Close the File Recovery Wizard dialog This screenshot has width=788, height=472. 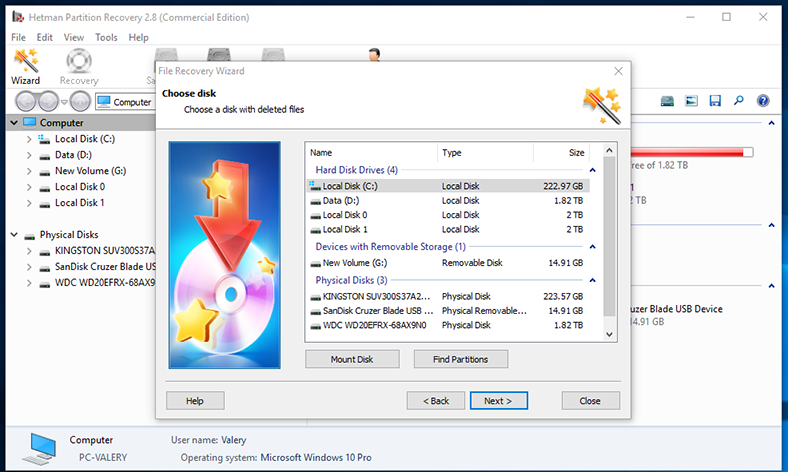coord(619,71)
